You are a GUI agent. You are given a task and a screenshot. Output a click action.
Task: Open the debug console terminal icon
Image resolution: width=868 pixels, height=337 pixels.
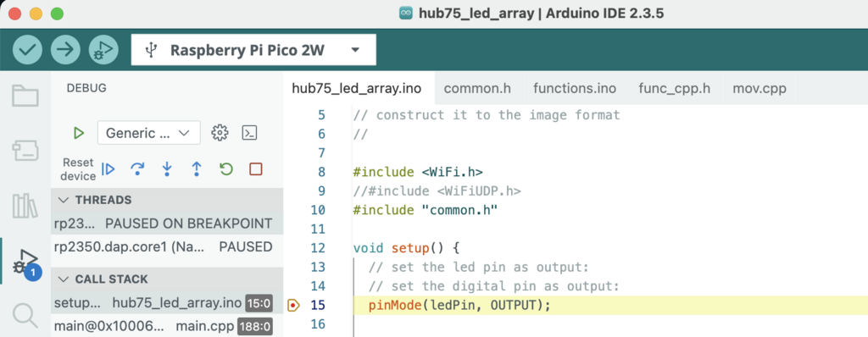point(250,133)
